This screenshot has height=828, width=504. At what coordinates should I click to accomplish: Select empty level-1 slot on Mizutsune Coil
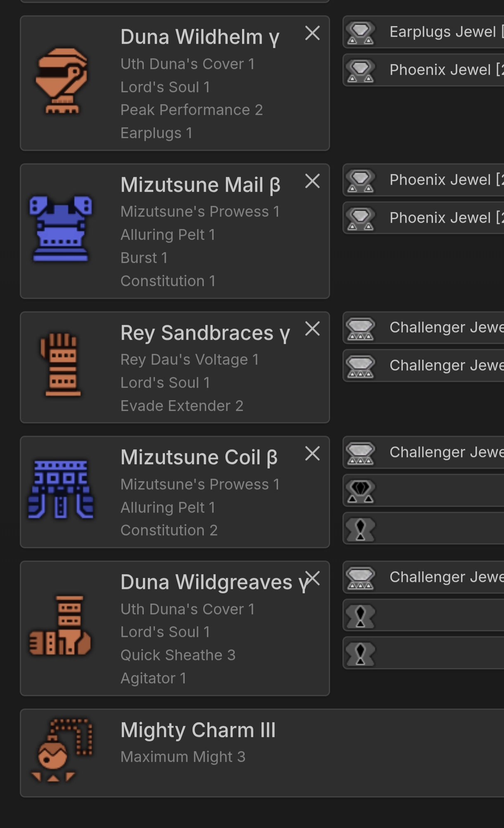(x=423, y=528)
